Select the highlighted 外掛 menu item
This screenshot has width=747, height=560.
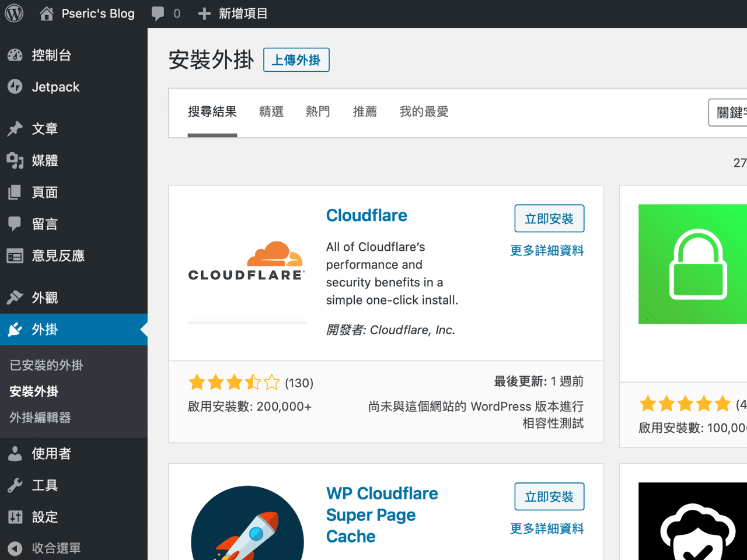(x=74, y=330)
